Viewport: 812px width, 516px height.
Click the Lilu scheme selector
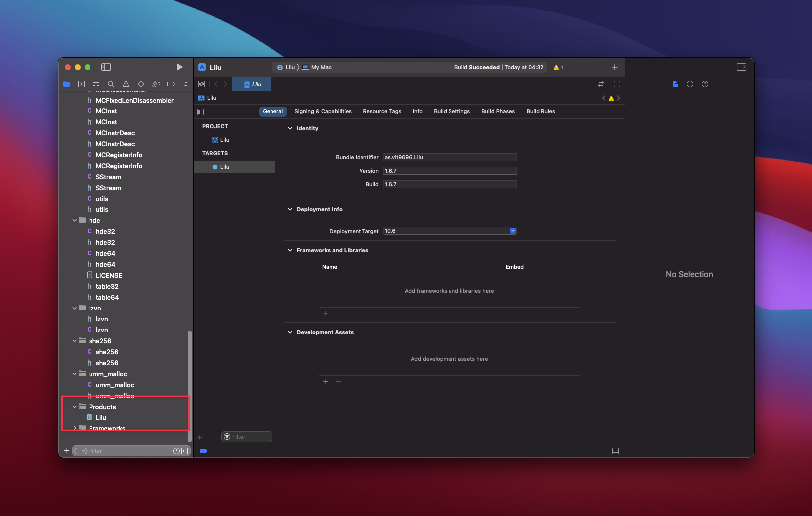coord(286,67)
